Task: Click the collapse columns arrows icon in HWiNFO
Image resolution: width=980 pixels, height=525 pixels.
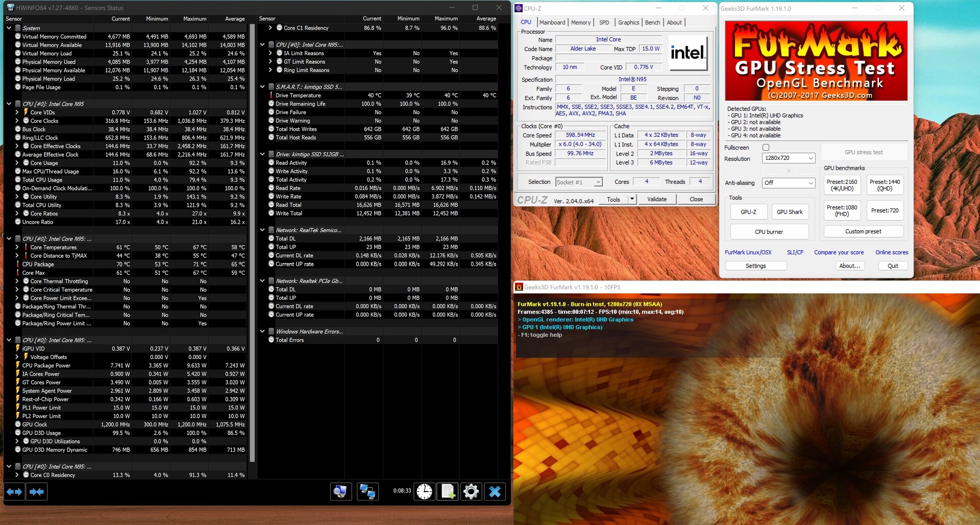Action: pos(37,492)
